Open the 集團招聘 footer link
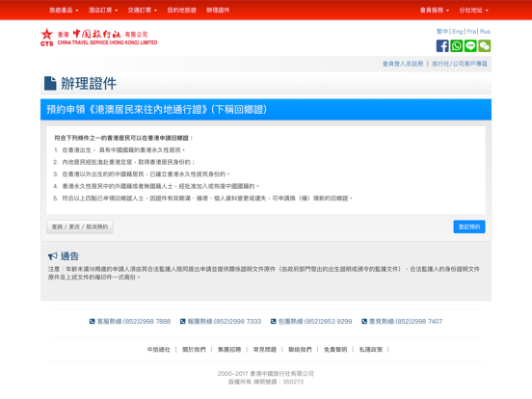Viewport: 532px width, 399px height. point(229,350)
